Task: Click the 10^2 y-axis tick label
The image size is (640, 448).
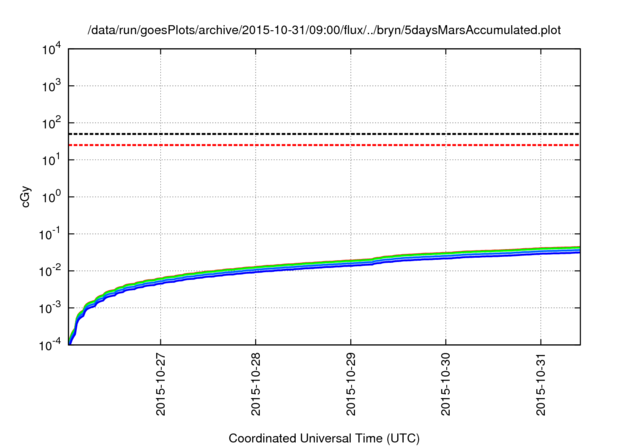Action: pyautogui.click(x=51, y=123)
